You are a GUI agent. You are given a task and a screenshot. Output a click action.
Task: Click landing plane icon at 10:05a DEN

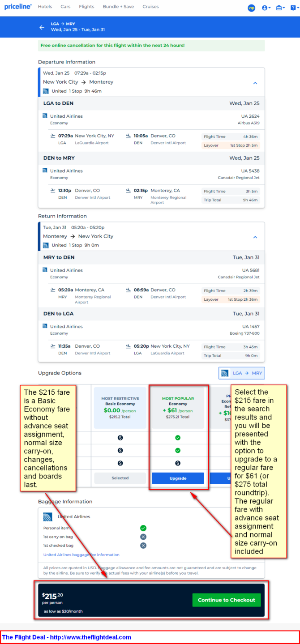tap(129, 136)
